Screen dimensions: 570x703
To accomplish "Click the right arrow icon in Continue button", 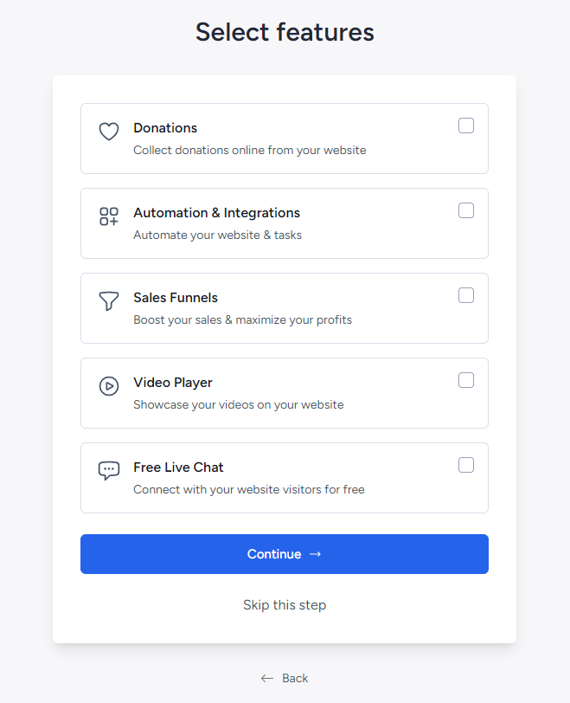I will pos(315,554).
